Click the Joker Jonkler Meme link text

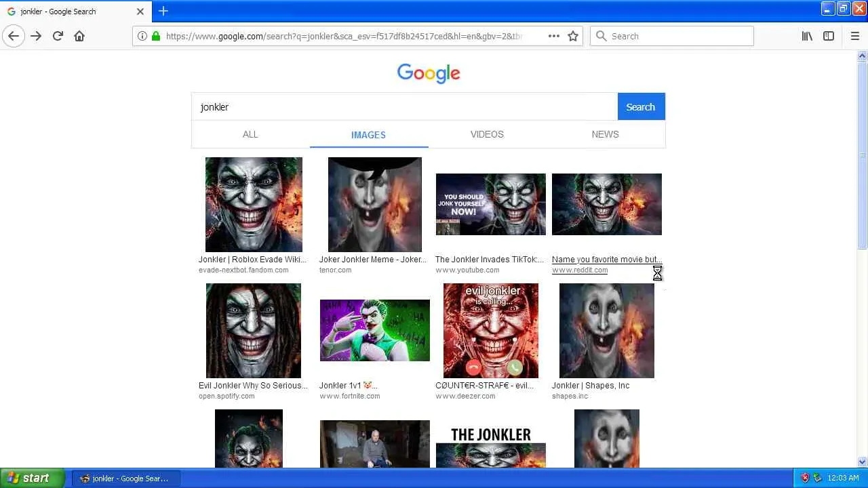coord(373,260)
